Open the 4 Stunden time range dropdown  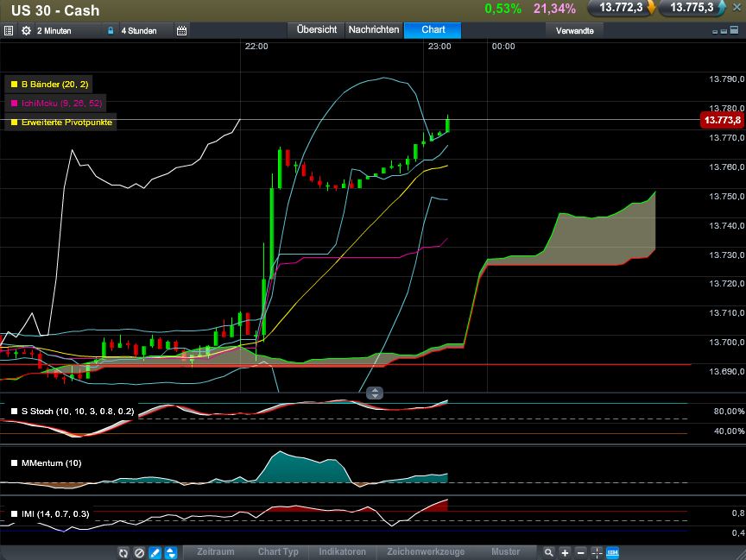(x=138, y=30)
